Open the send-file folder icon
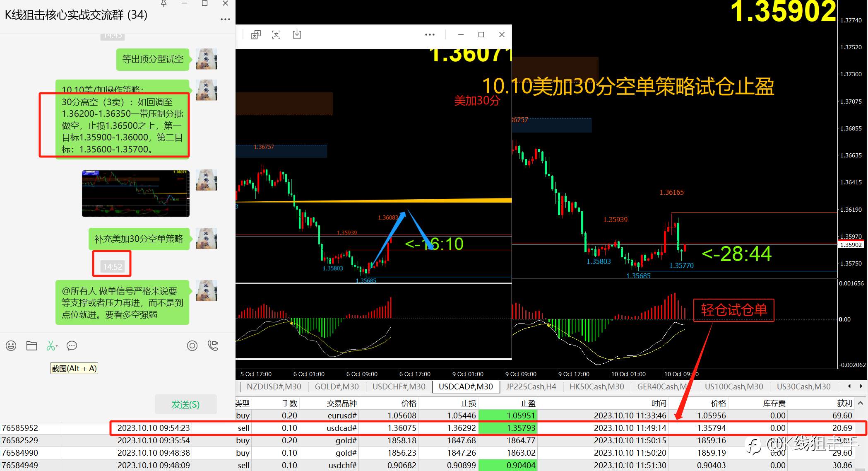Screen dimensions: 868x471 point(31,345)
